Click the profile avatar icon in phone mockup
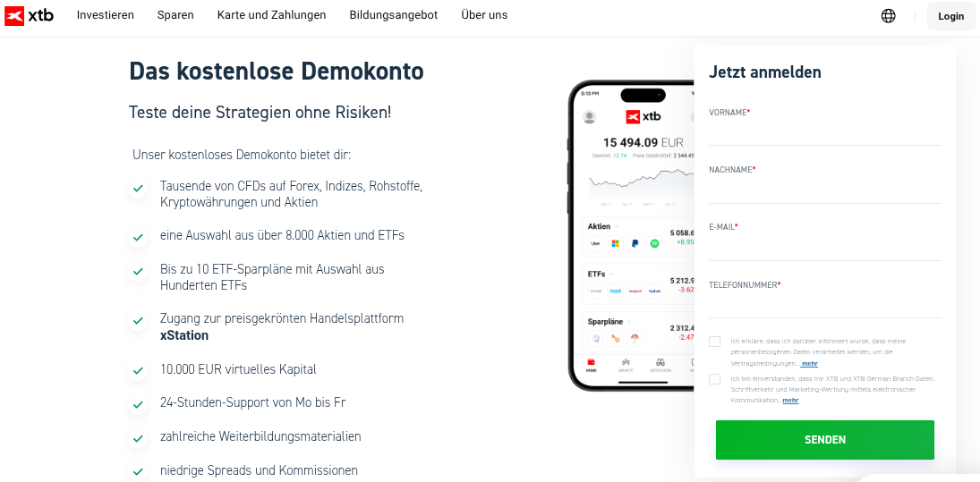This screenshot has height=482, width=980. [x=589, y=117]
